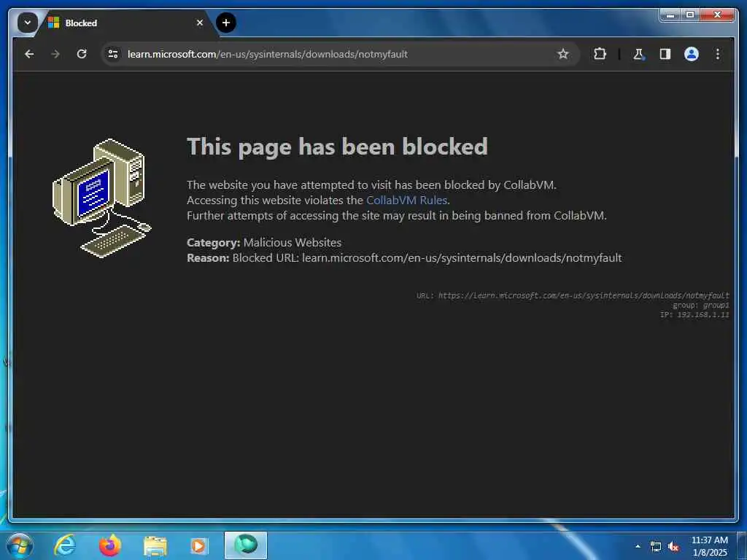Open a new tab with plus button
747x560 pixels.
226,23
